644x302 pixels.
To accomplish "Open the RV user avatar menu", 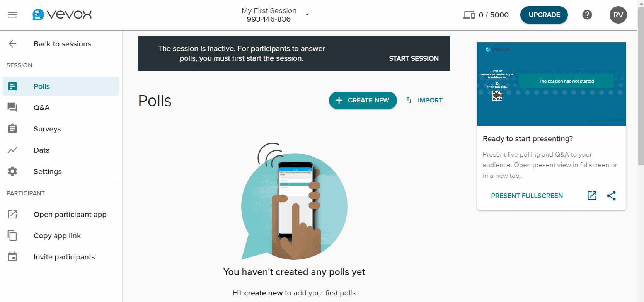I will tap(618, 15).
